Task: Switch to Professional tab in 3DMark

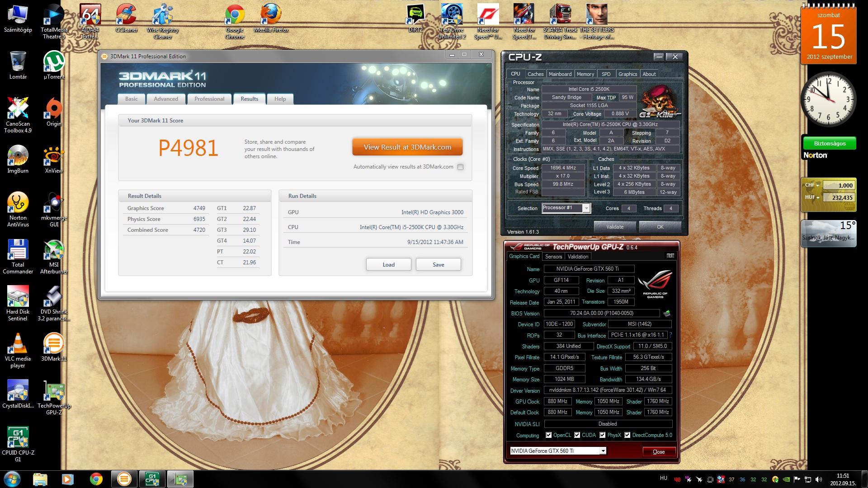Action: tap(209, 99)
